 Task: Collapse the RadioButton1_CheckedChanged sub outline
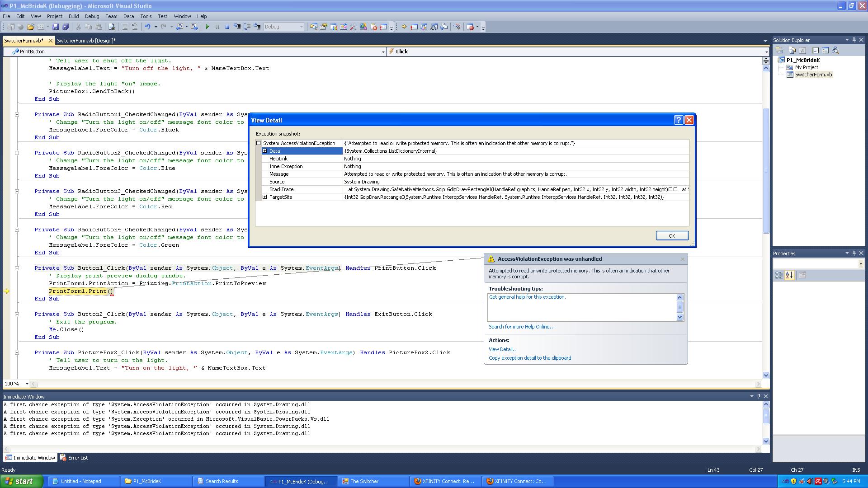17,114
